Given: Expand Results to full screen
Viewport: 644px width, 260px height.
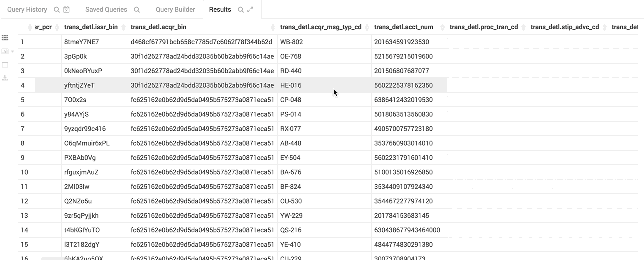Looking at the screenshot, I should 251,10.
